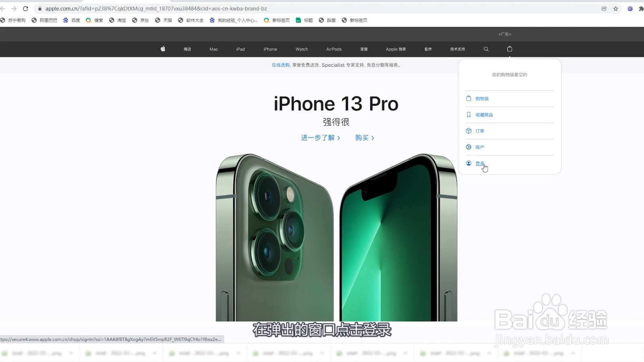This screenshot has height=362, width=644.
Task: Click 登录 in the bag popup
Action: point(479,163)
